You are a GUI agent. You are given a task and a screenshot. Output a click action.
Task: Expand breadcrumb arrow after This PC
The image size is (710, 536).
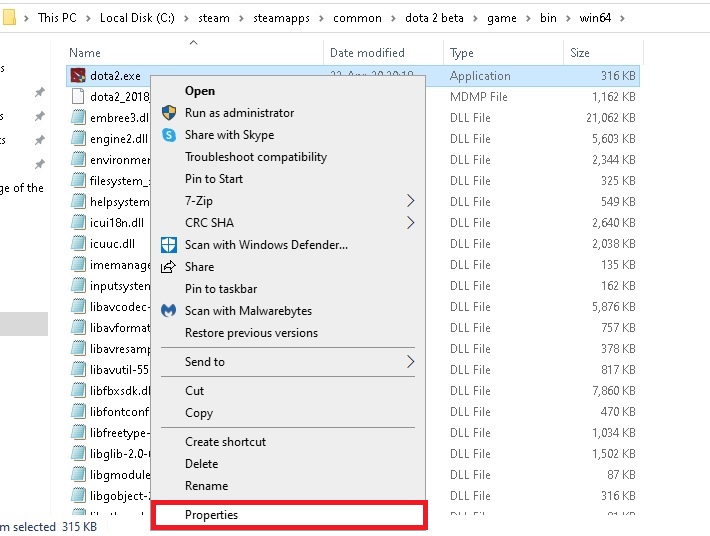pos(88,18)
